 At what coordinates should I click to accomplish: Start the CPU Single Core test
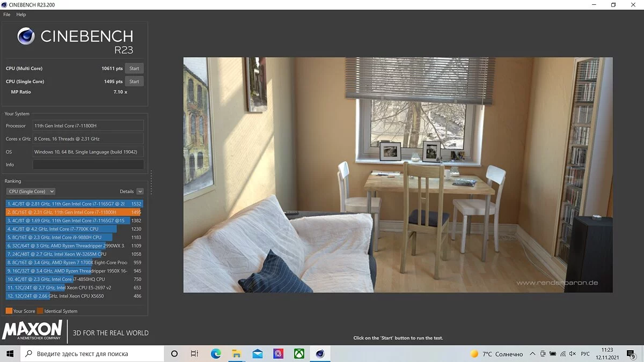click(134, 82)
